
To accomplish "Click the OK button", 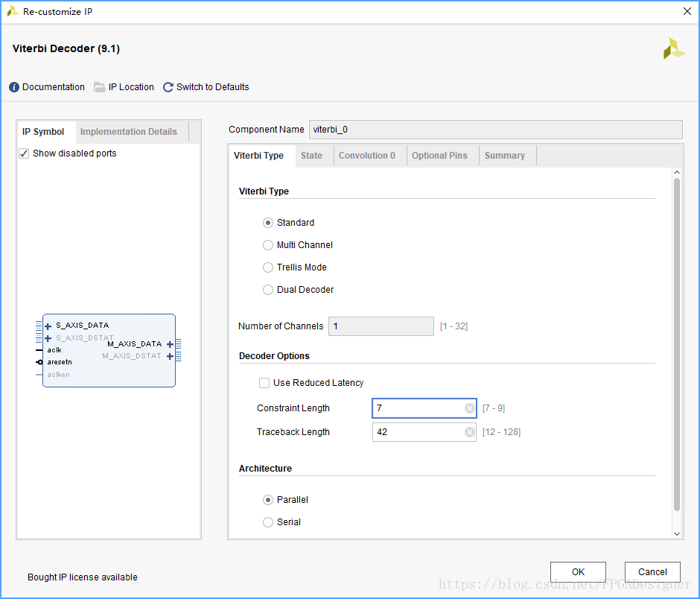I will (578, 572).
